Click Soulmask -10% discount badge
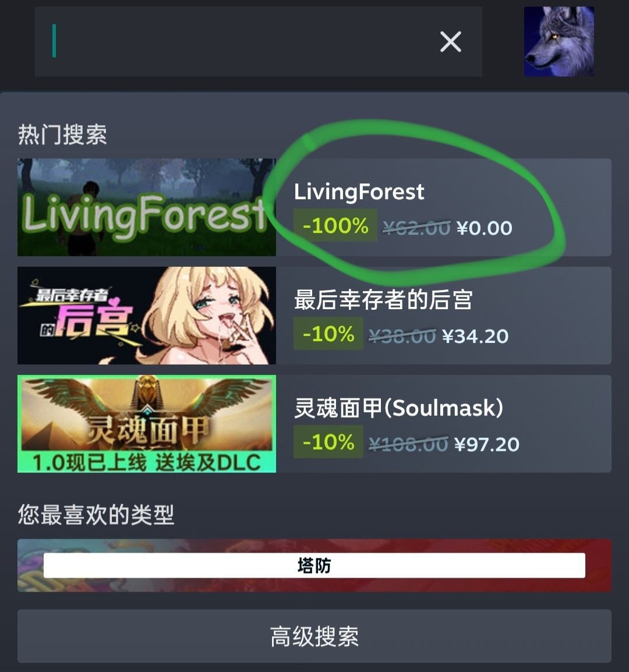The image size is (629, 672). [328, 442]
